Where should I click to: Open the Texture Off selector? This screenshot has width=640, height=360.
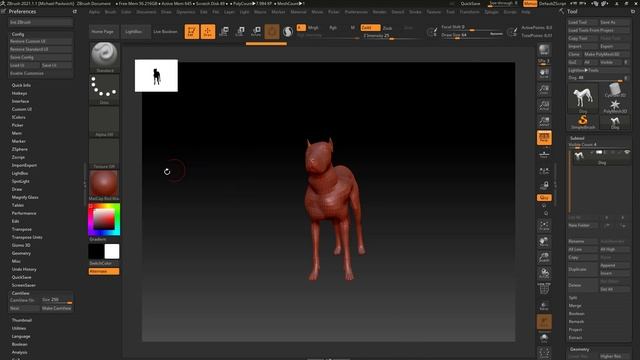pyautogui.click(x=104, y=153)
